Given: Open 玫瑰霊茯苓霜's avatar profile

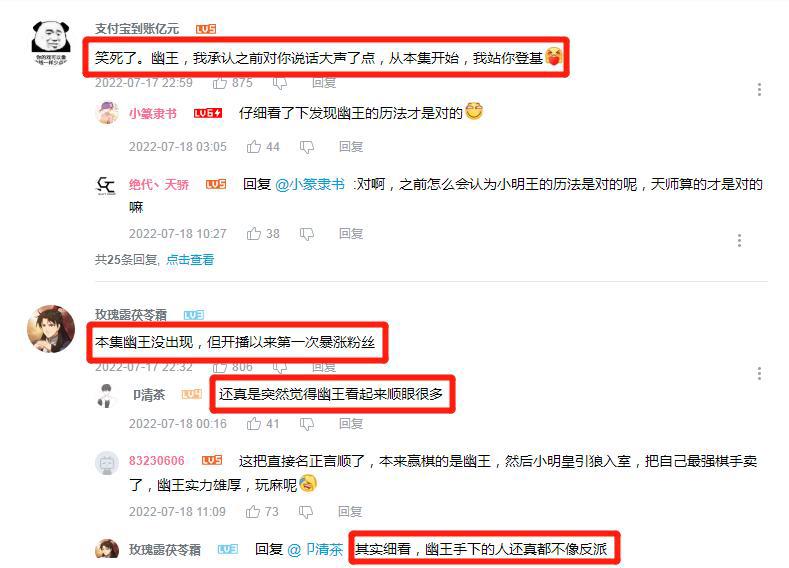Looking at the screenshot, I should [51, 329].
